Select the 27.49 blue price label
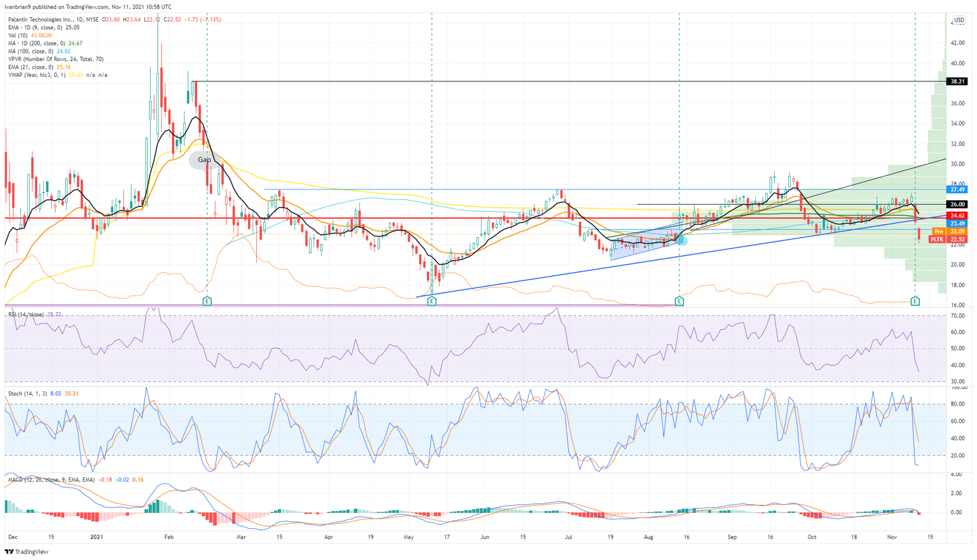This screenshot has width=977, height=560. pyautogui.click(x=957, y=189)
